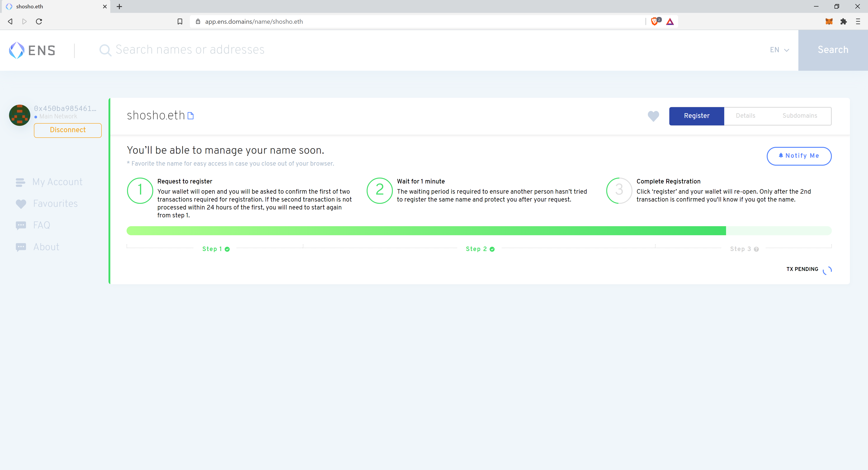Open FAQ in sidebar
Screen dimensions: 868x470
pyautogui.click(x=33, y=225)
